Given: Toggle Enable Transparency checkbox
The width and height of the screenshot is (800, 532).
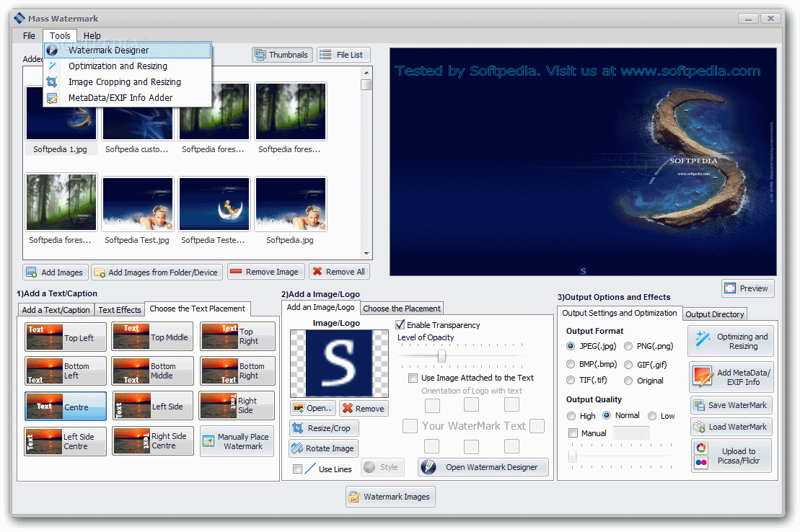Looking at the screenshot, I should pos(400,324).
